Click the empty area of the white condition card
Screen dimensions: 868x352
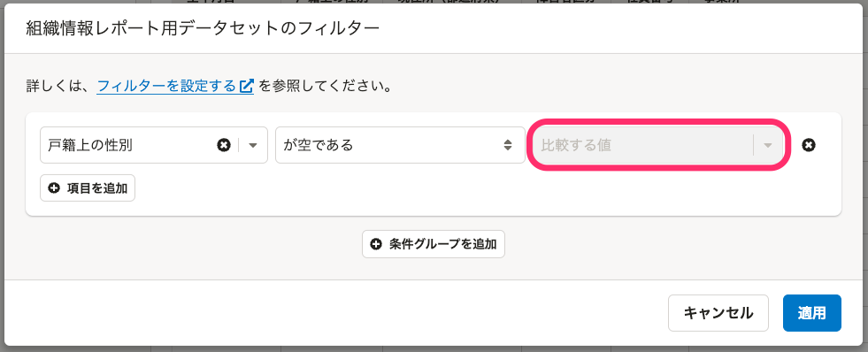pyautogui.click(x=488, y=191)
